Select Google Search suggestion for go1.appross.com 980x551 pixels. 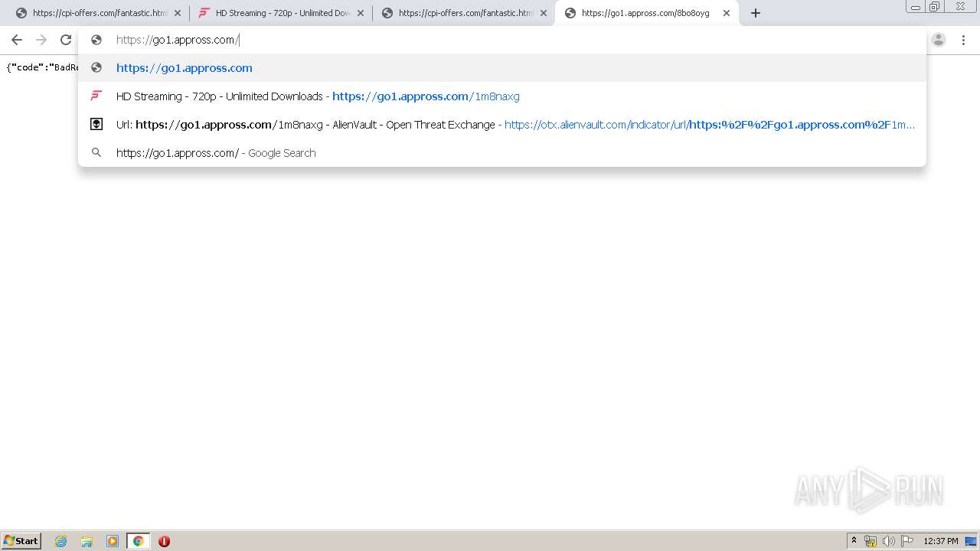click(x=502, y=152)
